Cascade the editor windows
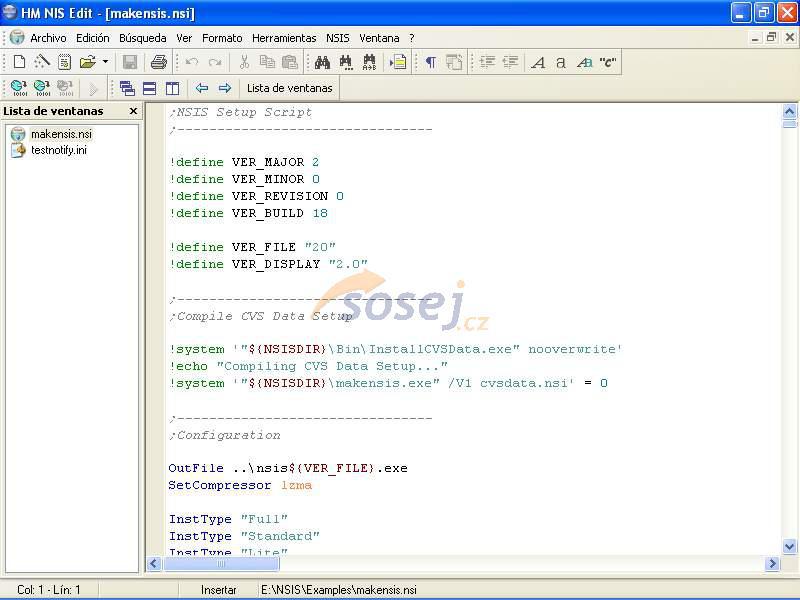The image size is (800, 600). (x=127, y=88)
